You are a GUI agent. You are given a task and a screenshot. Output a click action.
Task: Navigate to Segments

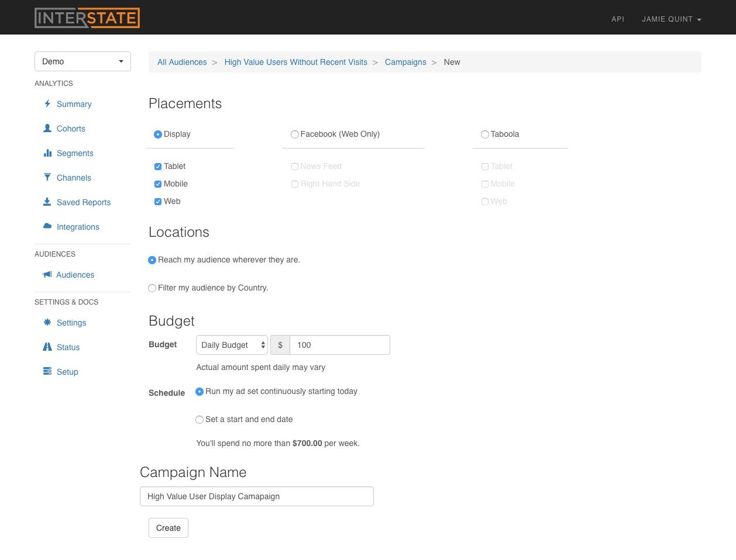coord(75,153)
